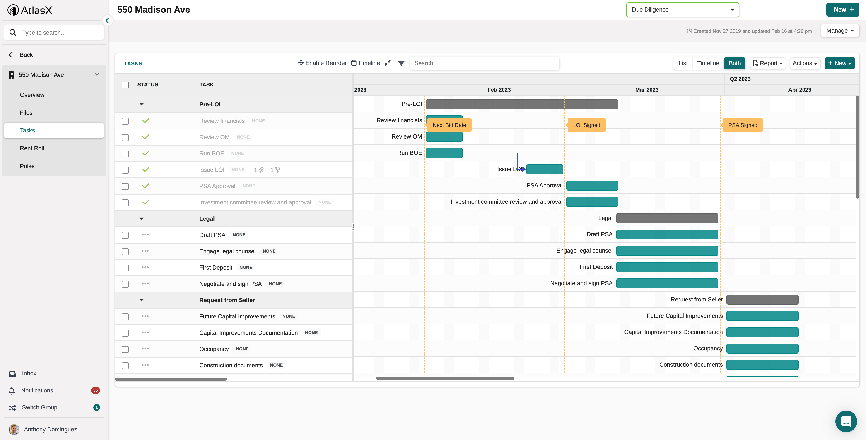The height and width of the screenshot is (440, 868).
Task: Collapse the left sidebar with chevron button
Action: [x=107, y=21]
